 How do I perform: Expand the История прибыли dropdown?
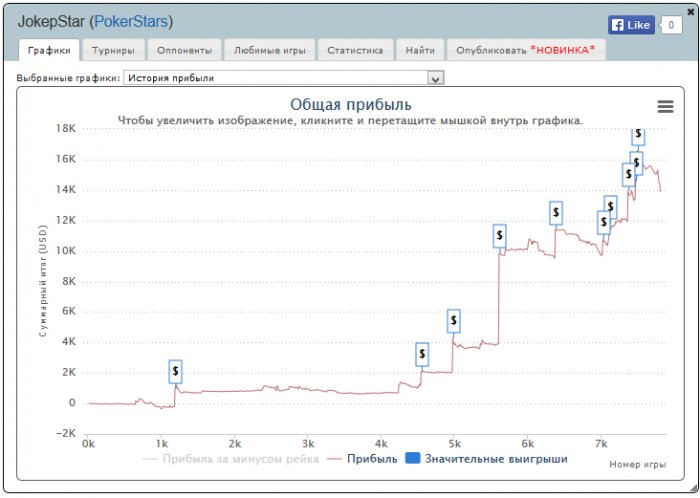pyautogui.click(x=283, y=78)
